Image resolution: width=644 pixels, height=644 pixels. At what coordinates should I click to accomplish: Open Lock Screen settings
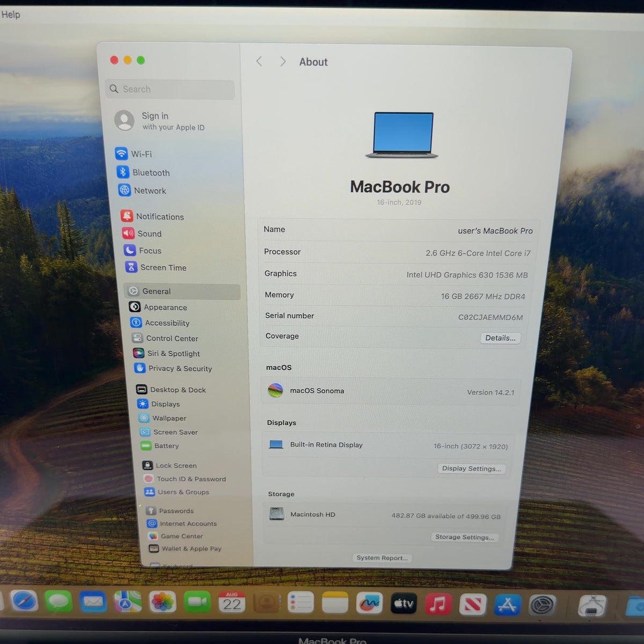point(170,465)
